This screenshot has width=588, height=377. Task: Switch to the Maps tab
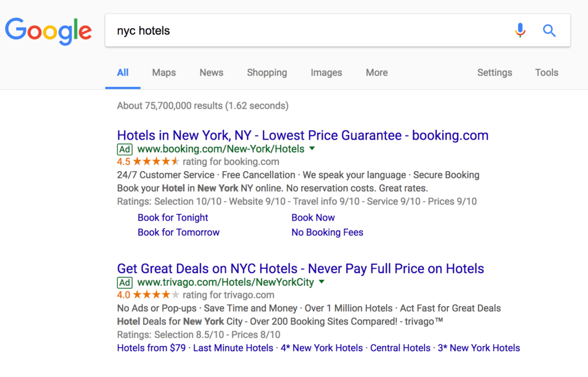pyautogui.click(x=164, y=72)
